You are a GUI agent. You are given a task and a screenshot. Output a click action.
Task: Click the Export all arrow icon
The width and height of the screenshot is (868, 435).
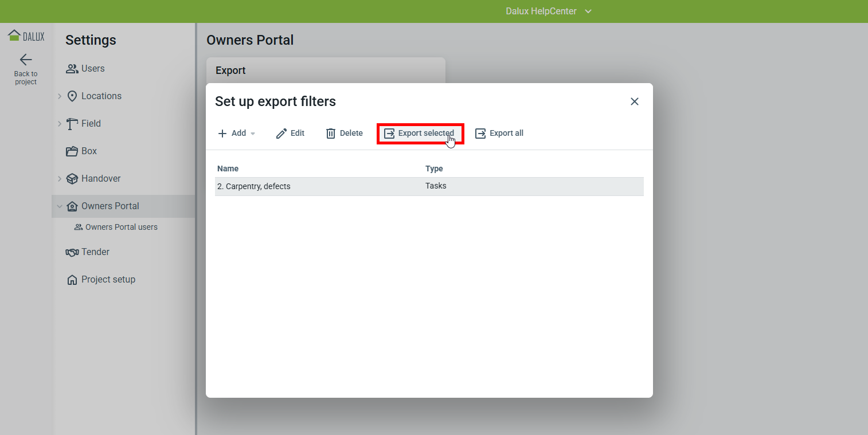tap(480, 134)
